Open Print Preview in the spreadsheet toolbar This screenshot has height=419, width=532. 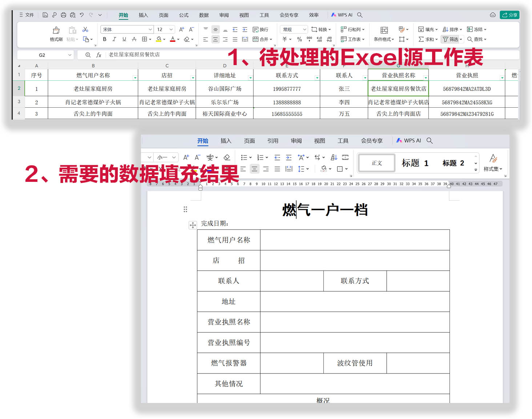(x=73, y=15)
